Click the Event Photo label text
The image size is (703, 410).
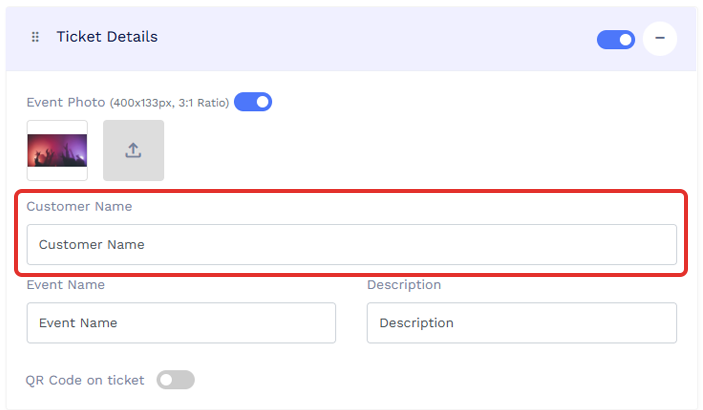(66, 102)
